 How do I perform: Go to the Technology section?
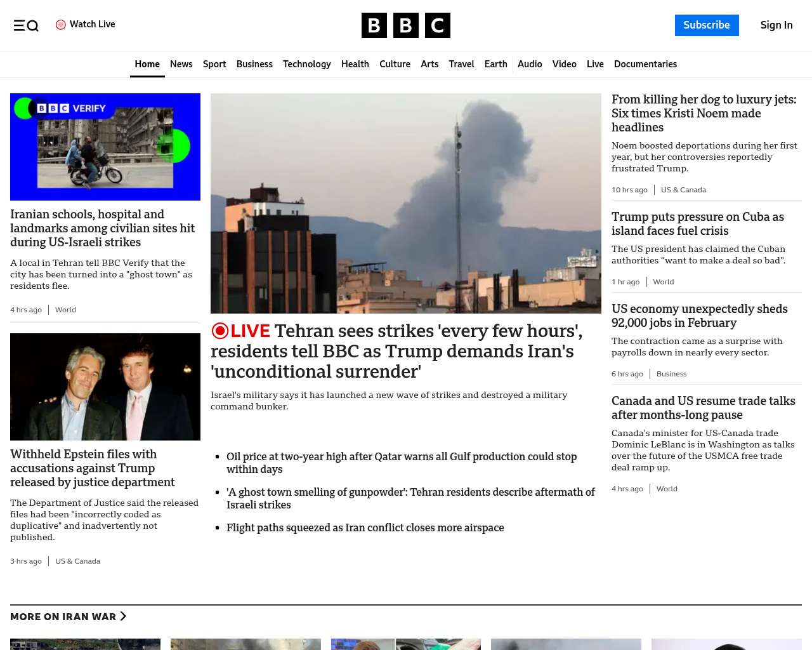[306, 64]
